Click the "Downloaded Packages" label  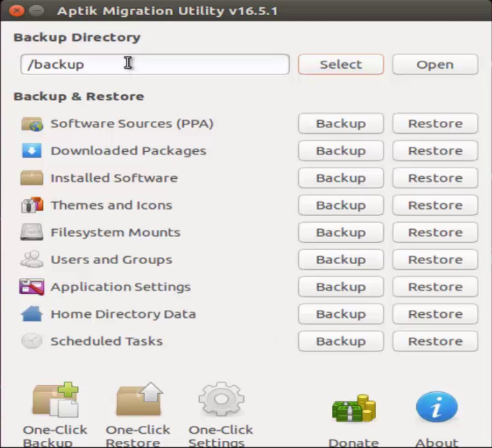[x=128, y=151]
